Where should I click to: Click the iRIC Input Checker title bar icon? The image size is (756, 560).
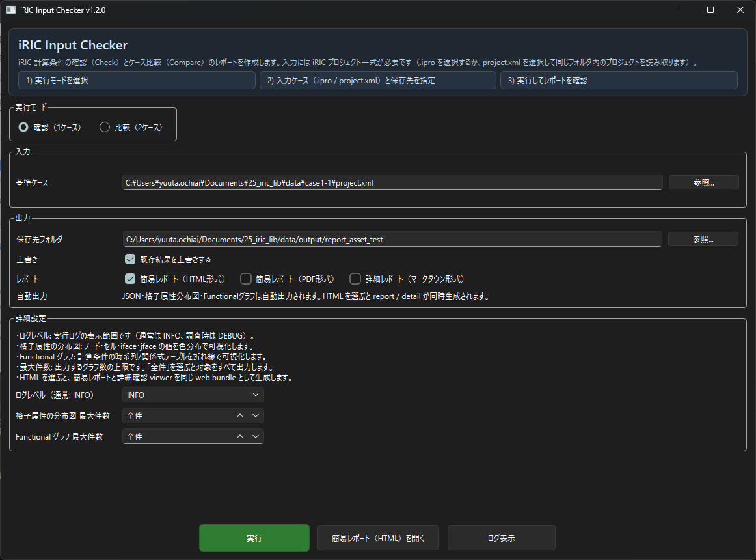point(10,10)
